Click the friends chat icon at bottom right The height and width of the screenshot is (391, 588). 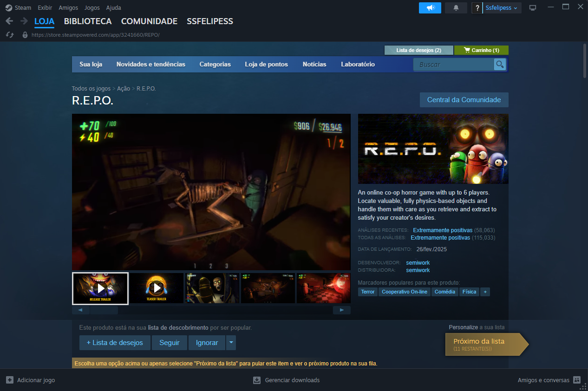(x=577, y=380)
